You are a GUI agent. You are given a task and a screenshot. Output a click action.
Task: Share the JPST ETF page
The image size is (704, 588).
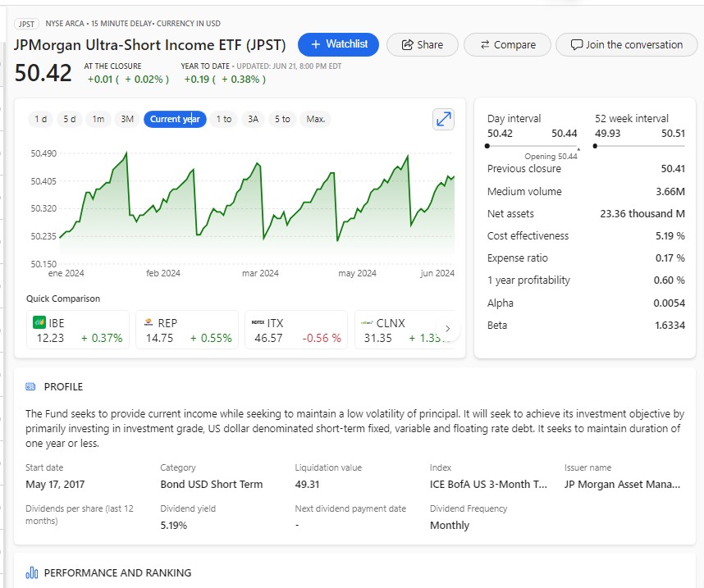[x=423, y=44]
